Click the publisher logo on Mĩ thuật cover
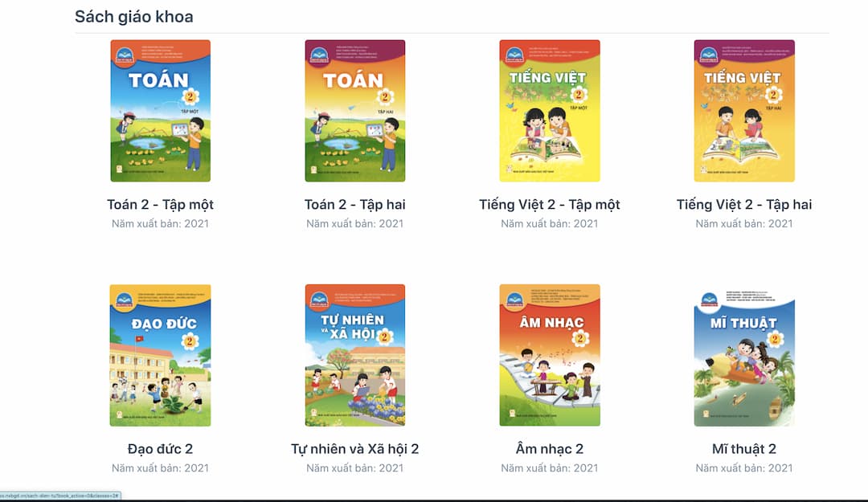Viewport: 868px width, 502px height. (x=709, y=300)
